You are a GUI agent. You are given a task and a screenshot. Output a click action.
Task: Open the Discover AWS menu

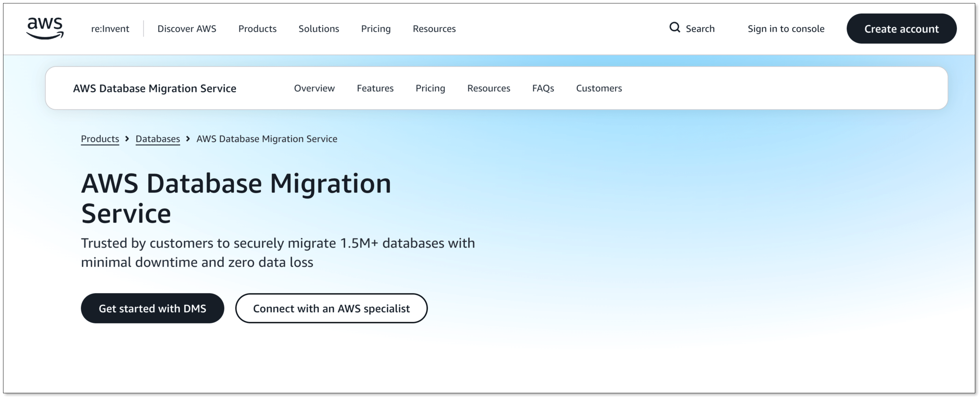click(187, 28)
